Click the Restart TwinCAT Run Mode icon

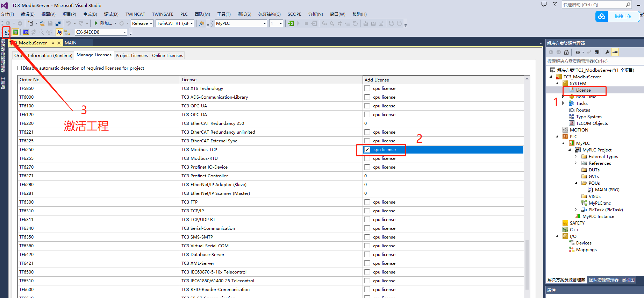click(x=15, y=32)
